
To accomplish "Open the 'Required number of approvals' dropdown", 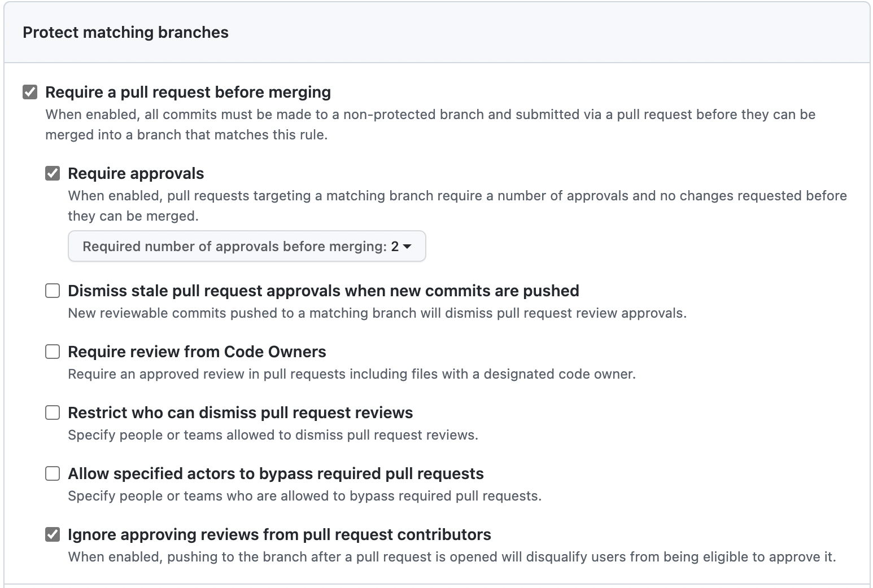I will coord(246,247).
